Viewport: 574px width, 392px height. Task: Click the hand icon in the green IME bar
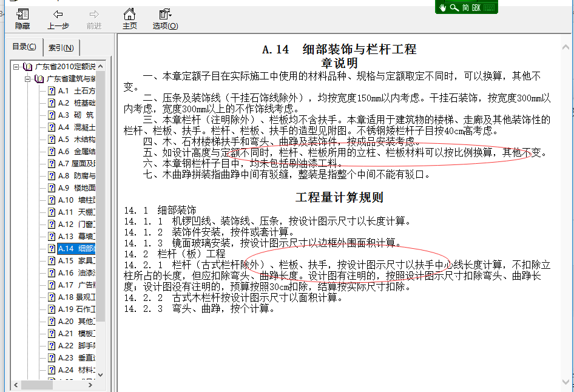(x=442, y=8)
